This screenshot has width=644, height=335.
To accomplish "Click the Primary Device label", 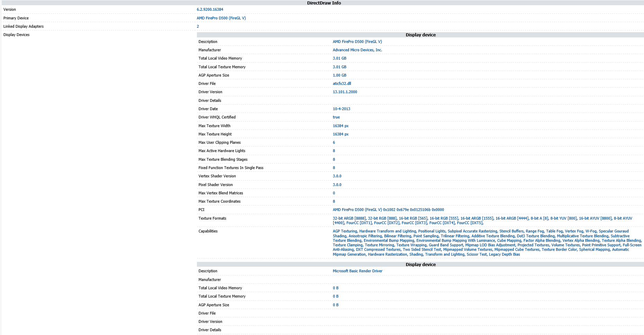I will tap(16, 18).
